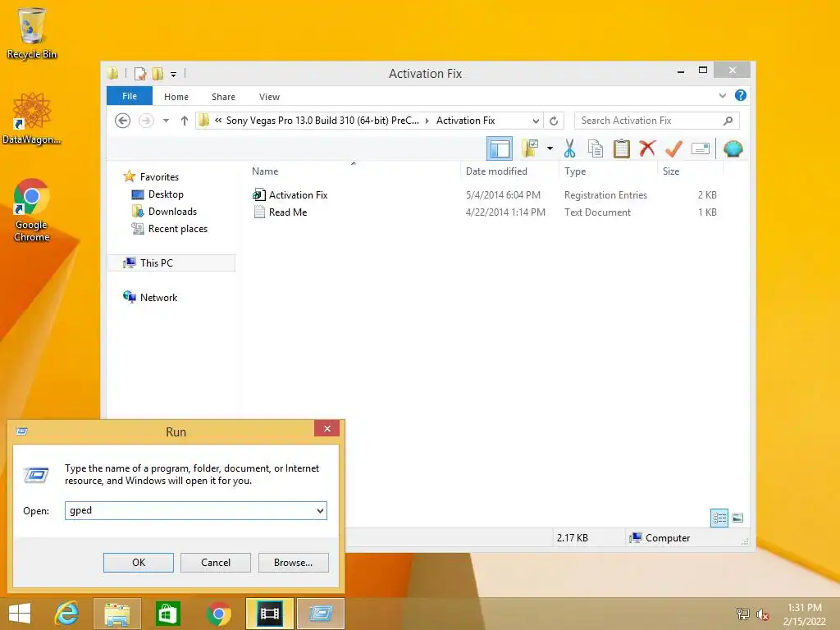The width and height of the screenshot is (840, 630).
Task: Click the Forward arrow in Explorer
Action: click(x=146, y=121)
